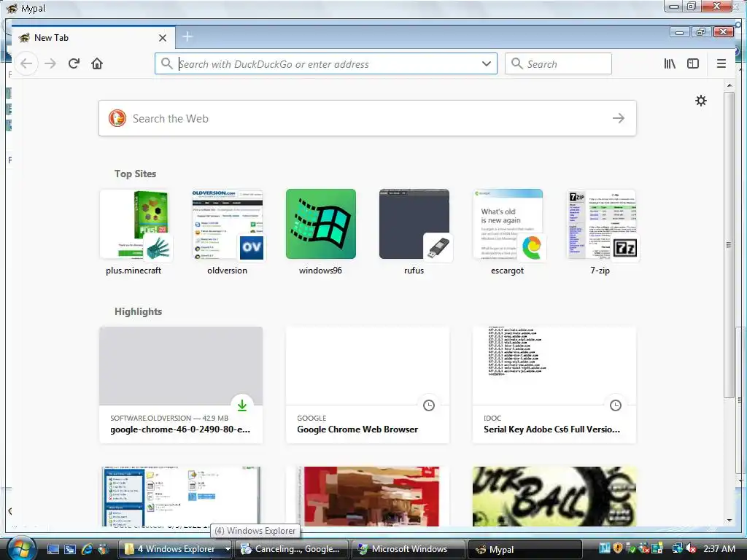Open the windows96 top site tile
747x560 pixels.
321,231
